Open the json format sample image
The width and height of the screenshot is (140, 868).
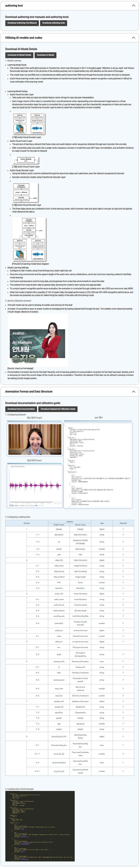[98, 465]
